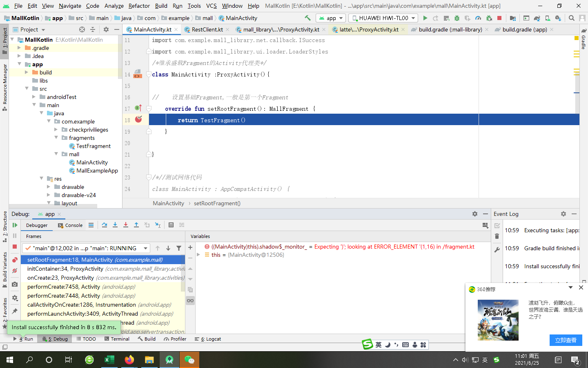588x368 pixels.
Task: Click the Make Project hammer icon
Action: [x=307, y=18]
